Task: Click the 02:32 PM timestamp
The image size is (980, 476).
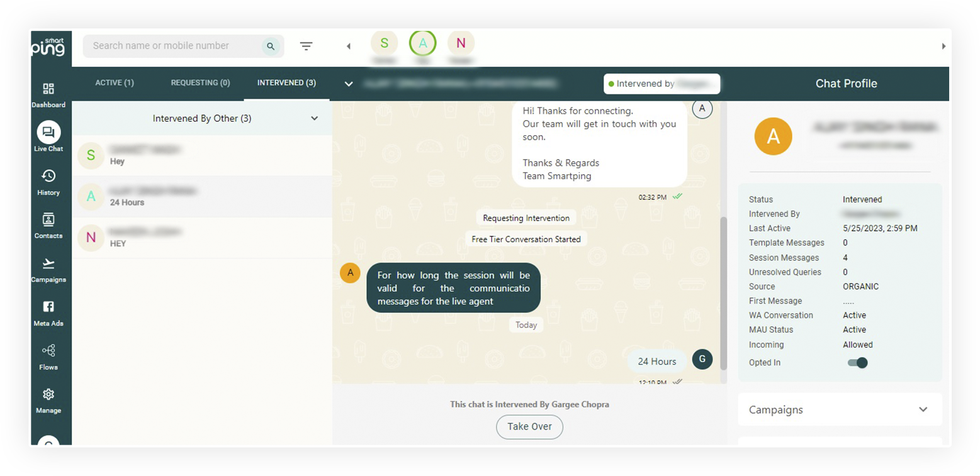Action: (652, 197)
